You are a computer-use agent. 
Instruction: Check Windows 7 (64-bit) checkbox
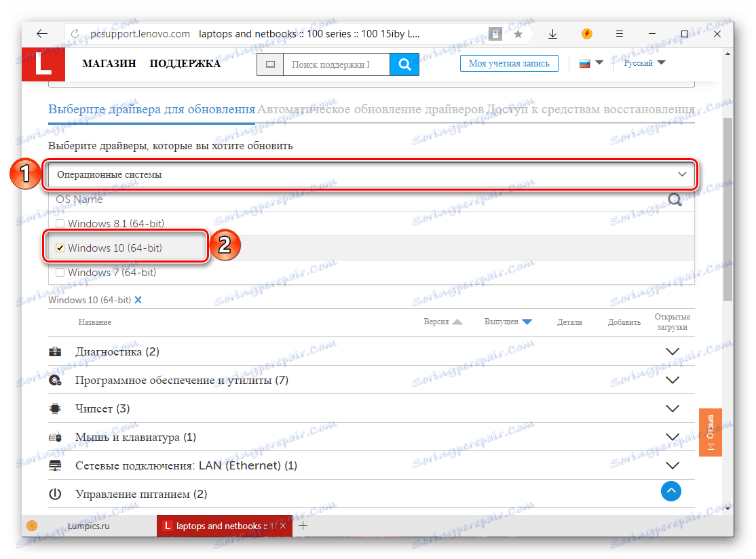(x=60, y=273)
